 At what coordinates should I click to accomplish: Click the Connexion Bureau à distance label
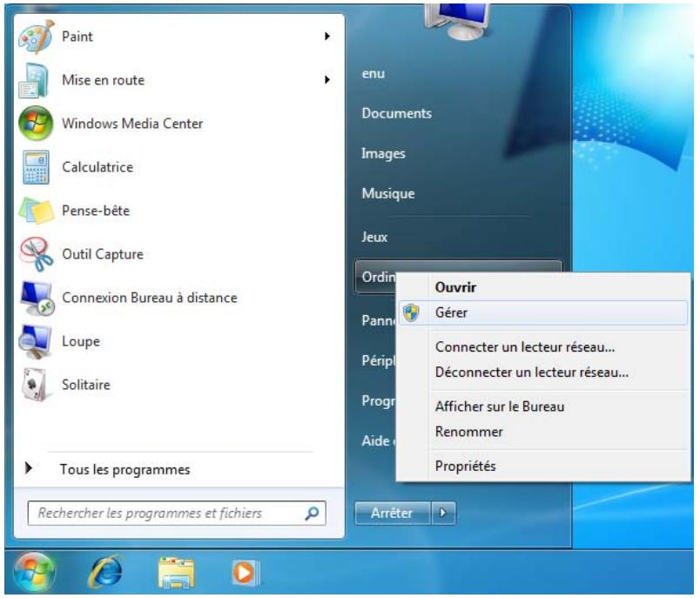[x=150, y=298]
